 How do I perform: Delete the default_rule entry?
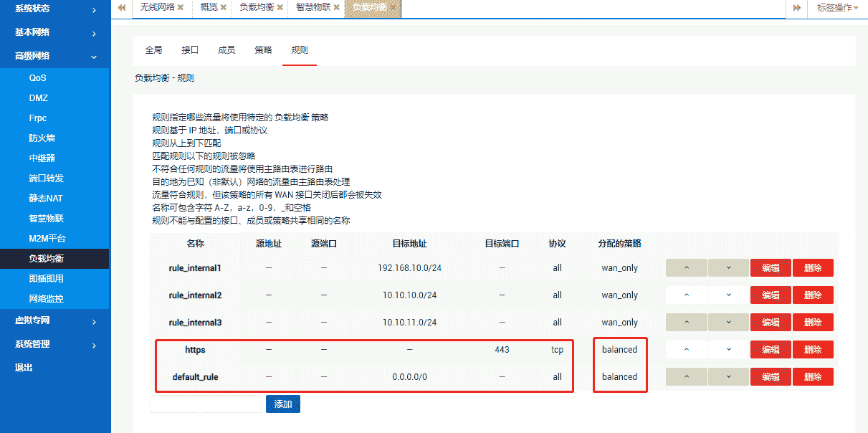click(813, 376)
